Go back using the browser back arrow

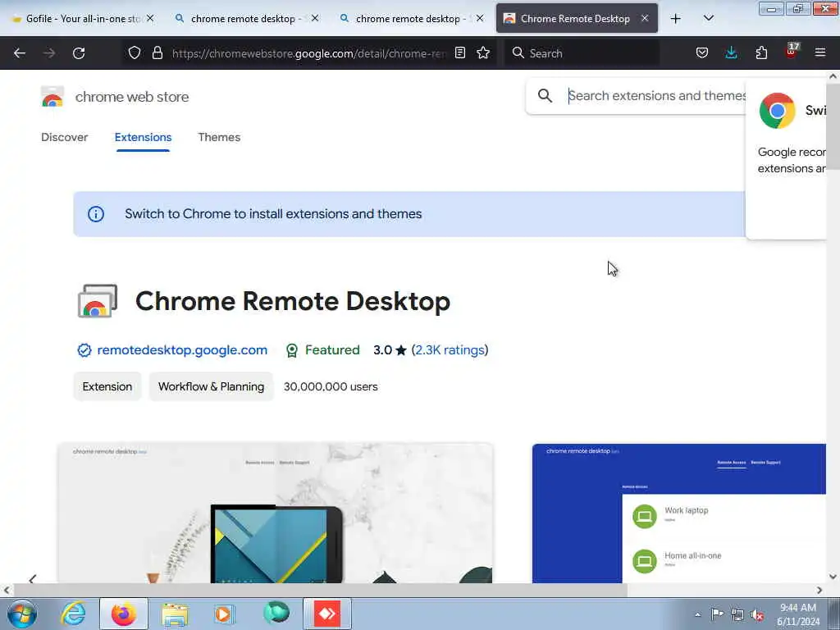[20, 53]
